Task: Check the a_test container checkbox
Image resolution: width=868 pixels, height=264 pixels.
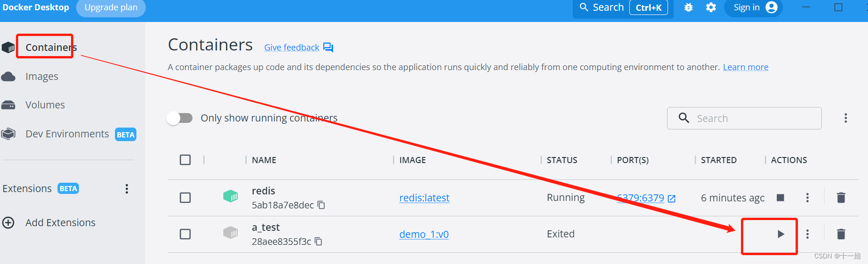Action: [185, 234]
